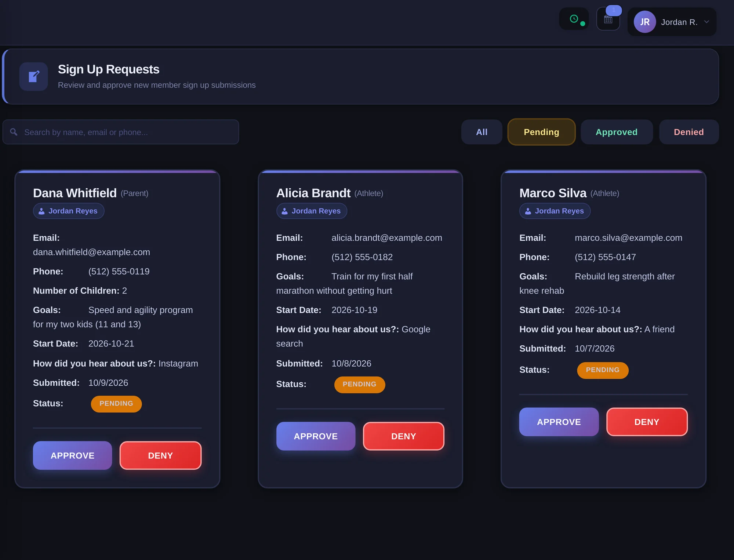Switch to the Denied filter tab
Screen dimensions: 734x560
(688, 132)
